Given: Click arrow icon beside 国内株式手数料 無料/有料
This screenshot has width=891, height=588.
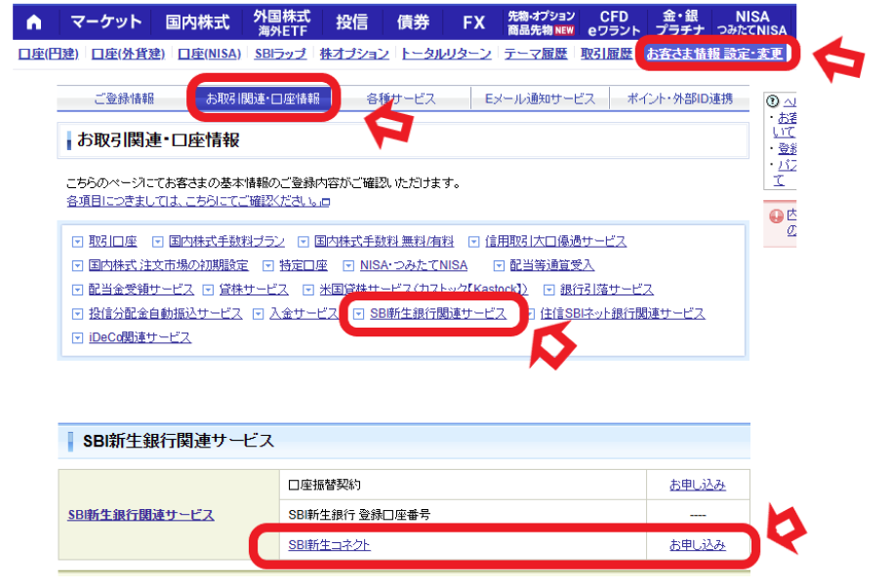Looking at the screenshot, I should [x=304, y=243].
